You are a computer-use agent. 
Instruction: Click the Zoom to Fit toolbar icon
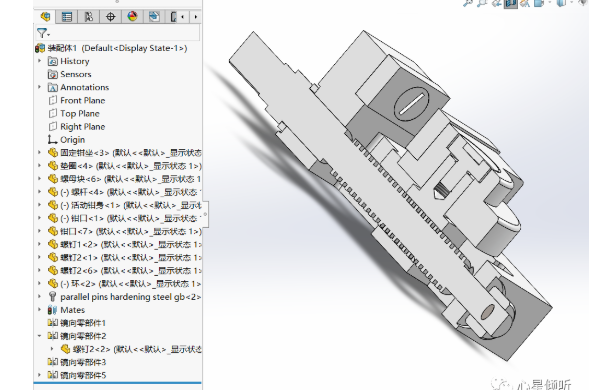[467, 3]
